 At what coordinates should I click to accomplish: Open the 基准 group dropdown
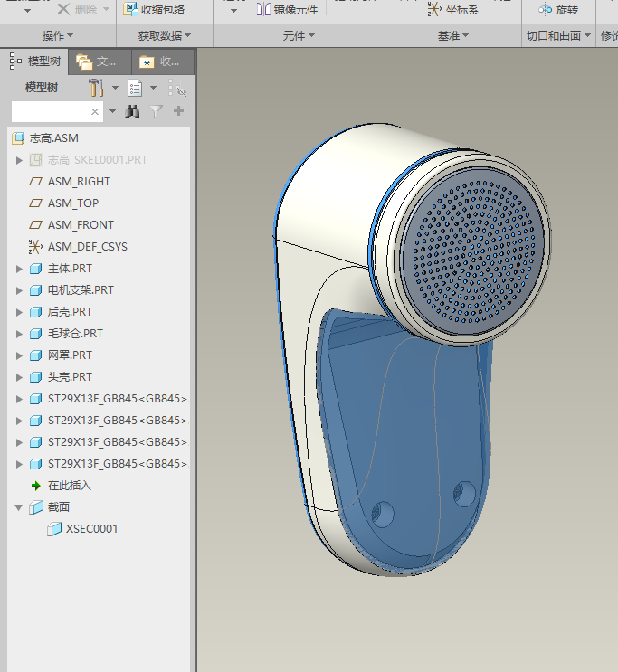tap(453, 36)
